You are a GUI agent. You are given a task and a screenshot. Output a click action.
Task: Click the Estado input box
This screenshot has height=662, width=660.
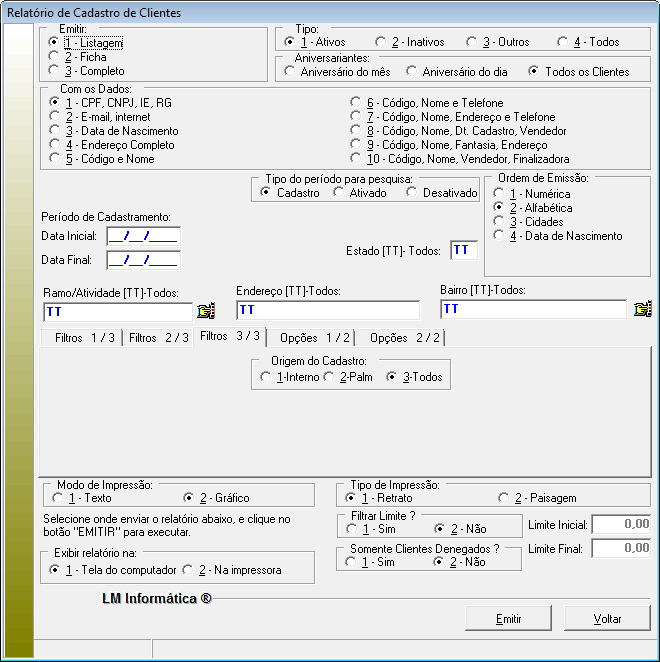[464, 250]
